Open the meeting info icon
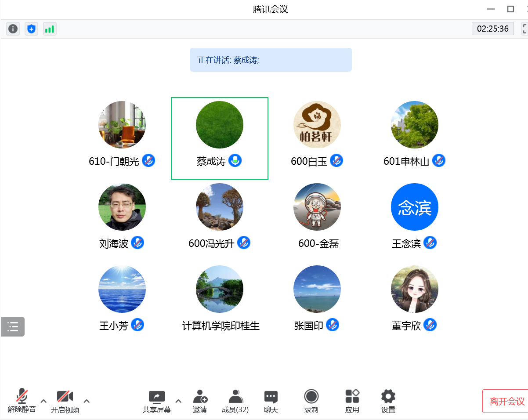The image size is (528, 420). [13, 29]
